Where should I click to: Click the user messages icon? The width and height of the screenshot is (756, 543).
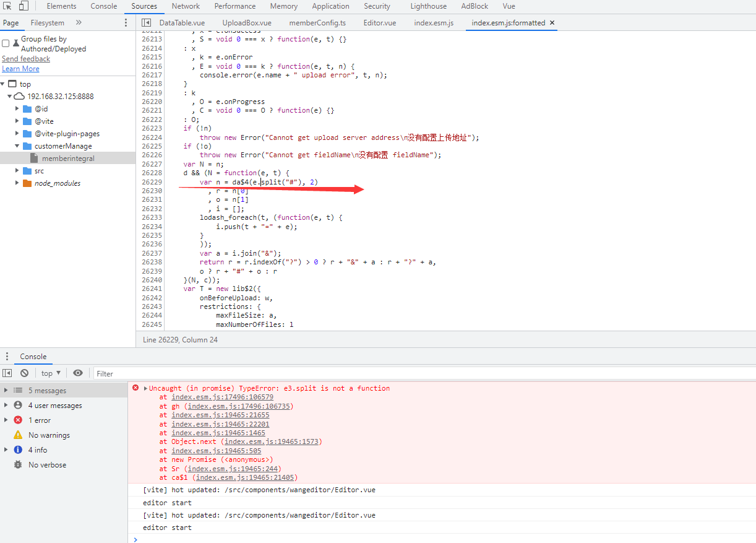coord(18,406)
